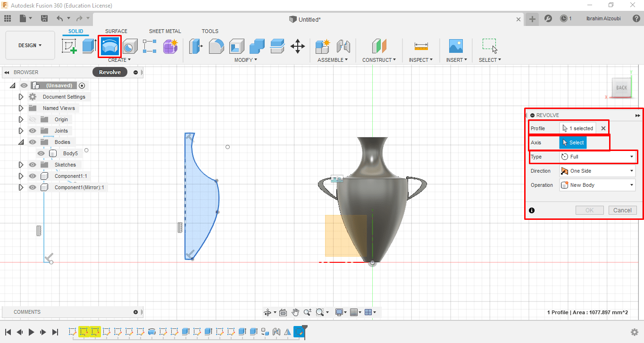The image size is (644, 343).
Task: Open a new design tab with plus
Action: pos(532,19)
